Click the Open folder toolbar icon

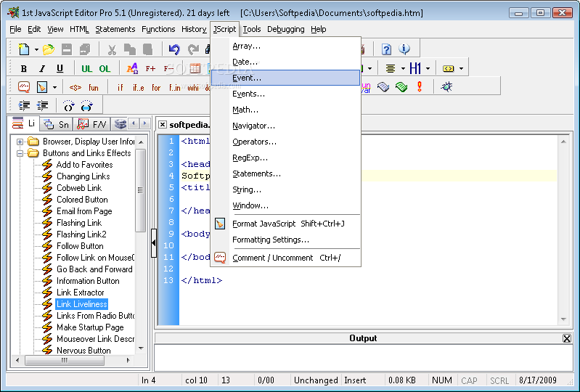[x=49, y=49]
